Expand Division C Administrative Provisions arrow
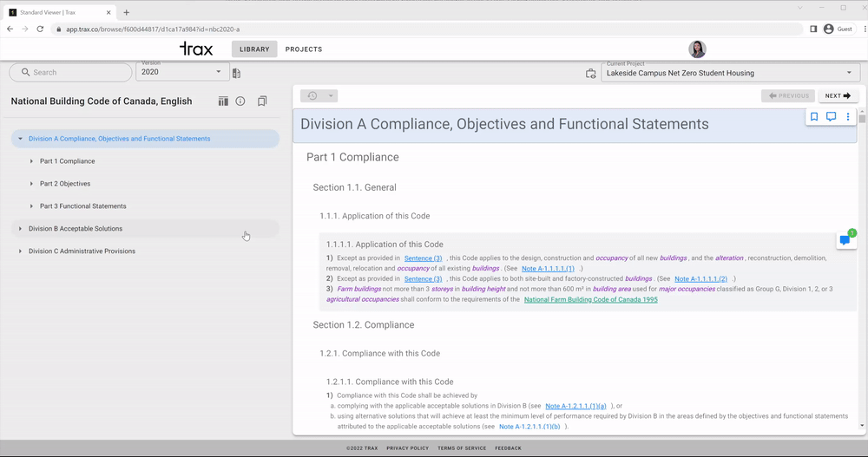Screen dimensions: 868x457 [21, 251]
